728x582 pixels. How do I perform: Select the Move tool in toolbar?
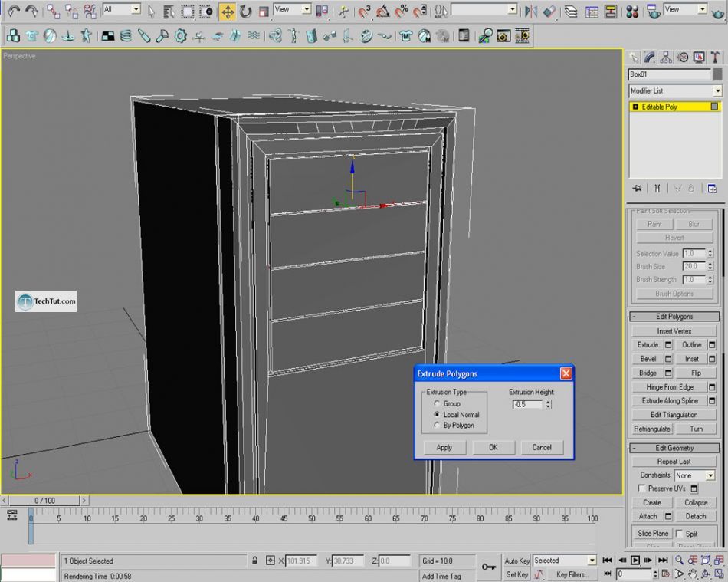228,11
